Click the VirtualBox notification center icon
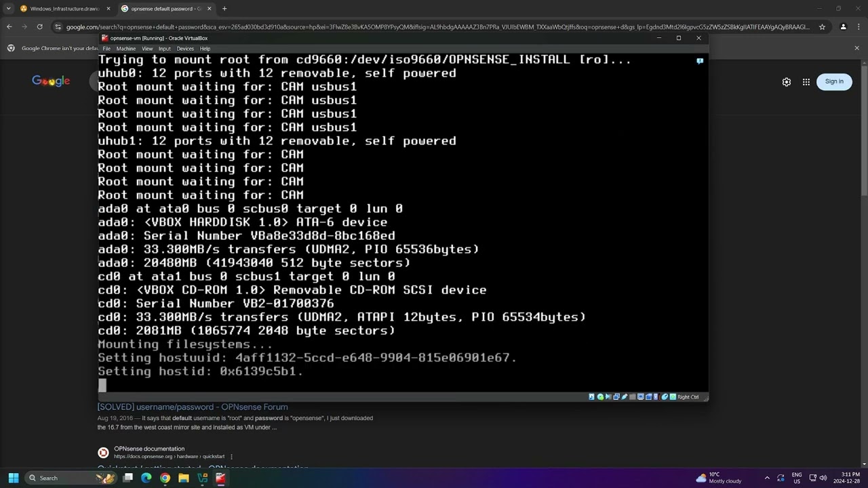Image resolution: width=868 pixels, height=488 pixels. 700,61
